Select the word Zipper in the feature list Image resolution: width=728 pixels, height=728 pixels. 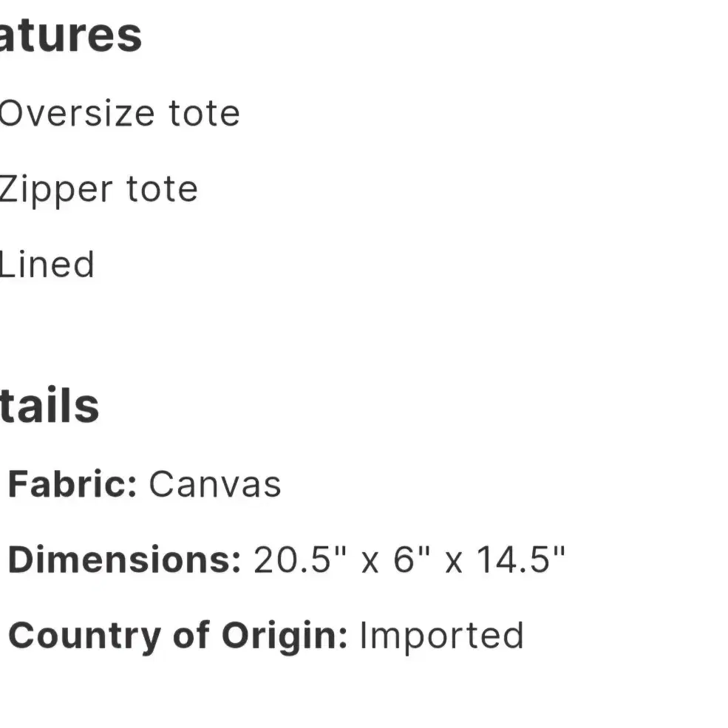click(x=56, y=190)
